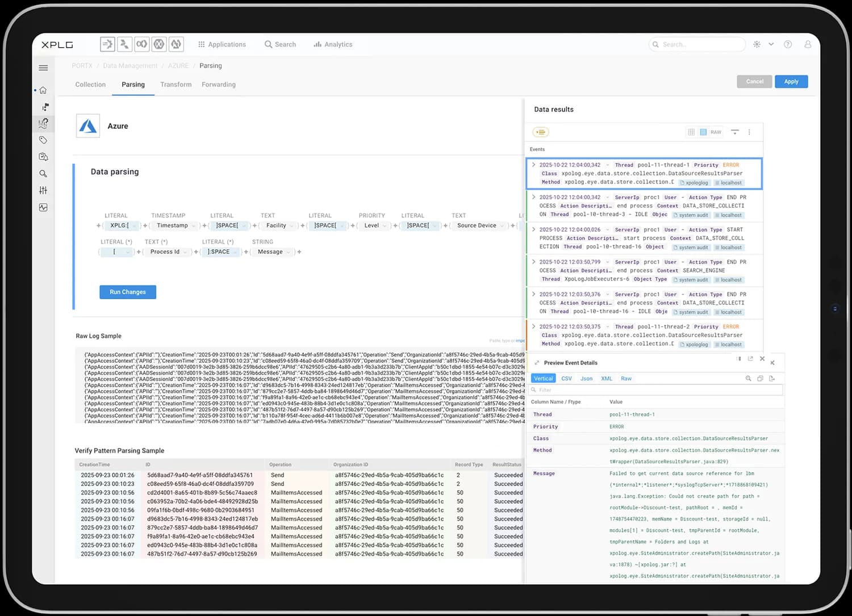Open the Message pattern dropdown

pyautogui.click(x=273, y=252)
